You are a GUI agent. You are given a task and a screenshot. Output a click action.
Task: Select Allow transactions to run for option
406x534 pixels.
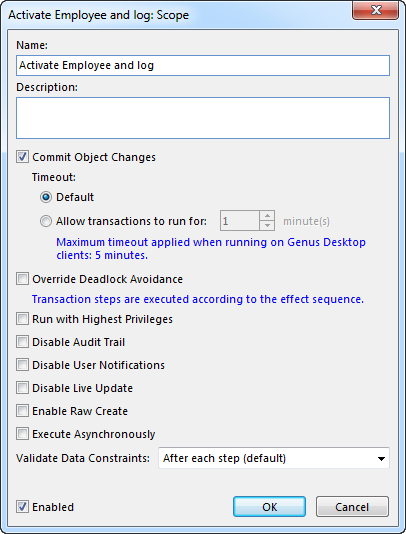coord(46,221)
